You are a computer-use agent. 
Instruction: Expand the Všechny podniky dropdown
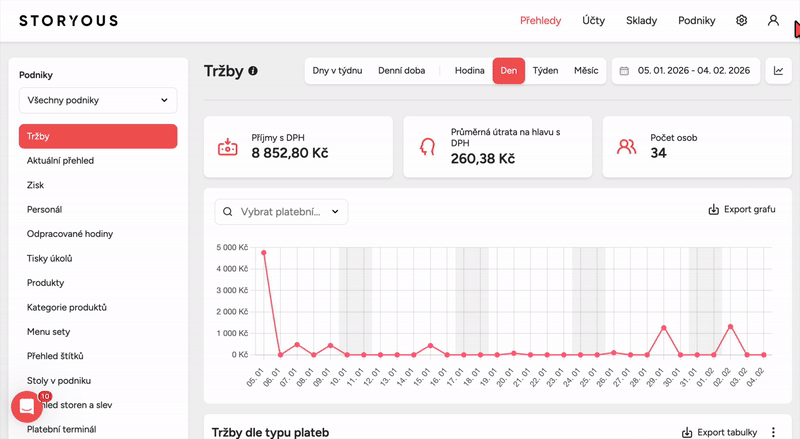98,101
